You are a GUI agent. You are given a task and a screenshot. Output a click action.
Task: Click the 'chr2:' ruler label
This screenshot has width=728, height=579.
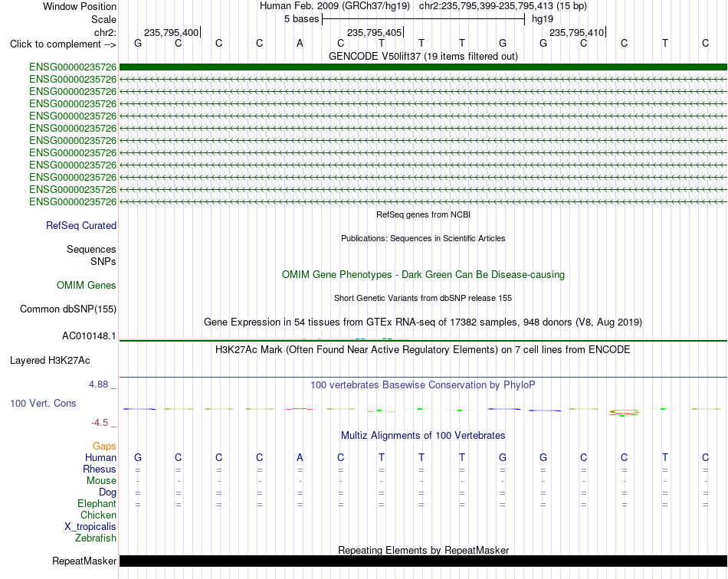[x=105, y=32]
